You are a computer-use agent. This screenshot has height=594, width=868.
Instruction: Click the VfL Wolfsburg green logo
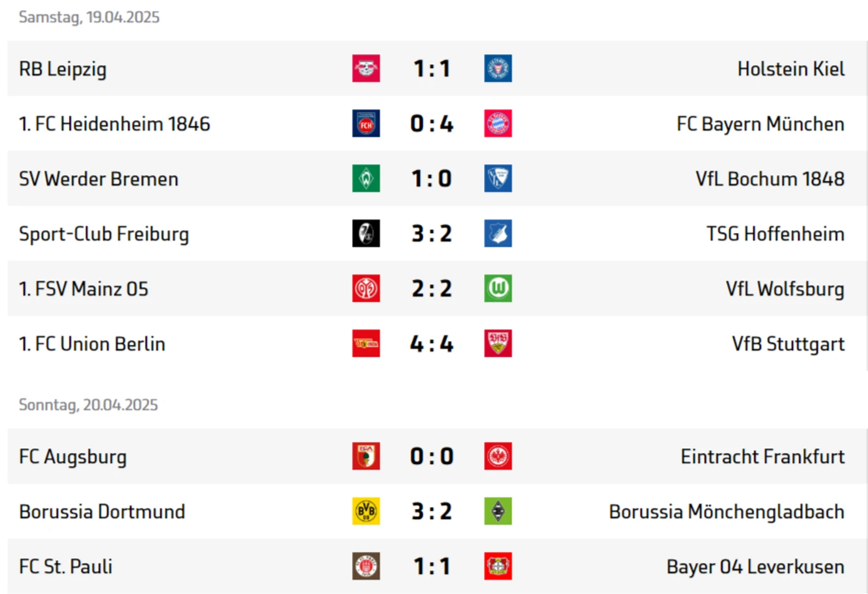click(498, 288)
